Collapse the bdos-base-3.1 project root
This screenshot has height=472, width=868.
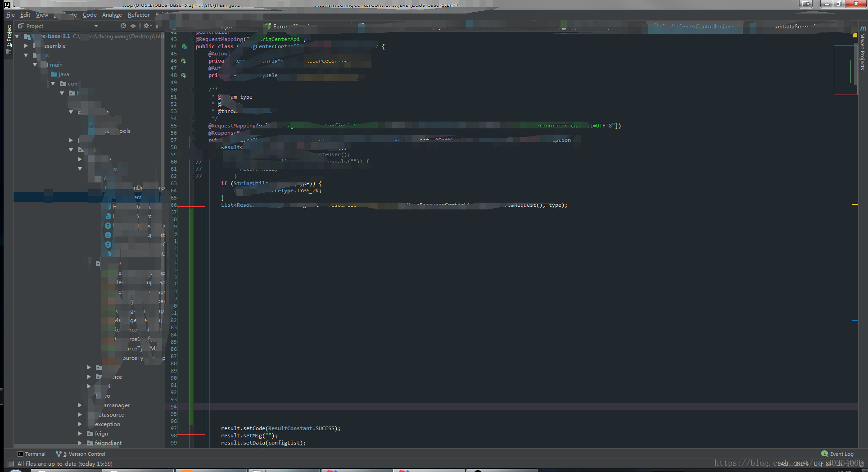coord(17,36)
